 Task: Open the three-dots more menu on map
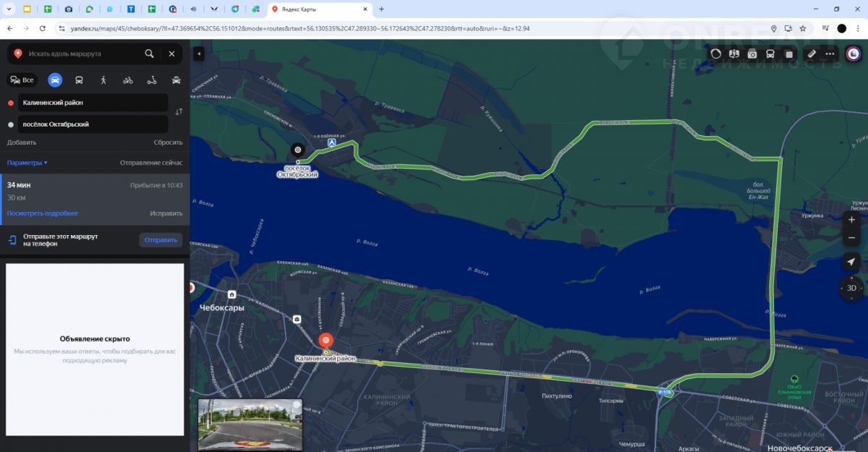click(x=830, y=54)
